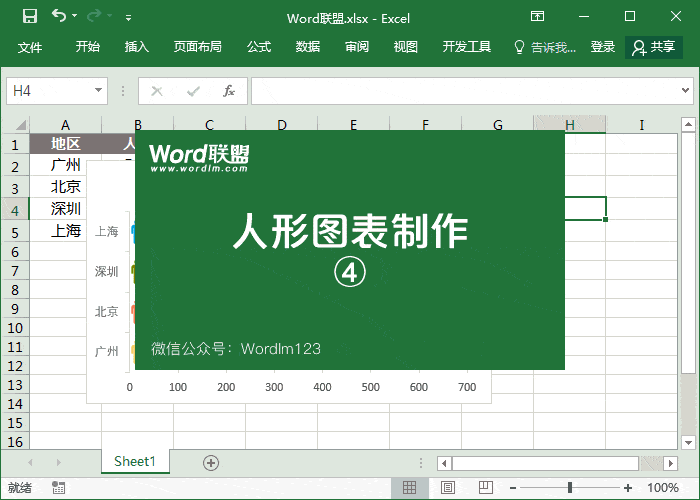The height and width of the screenshot is (500, 700).
Task: Select column I header
Action: (642, 125)
